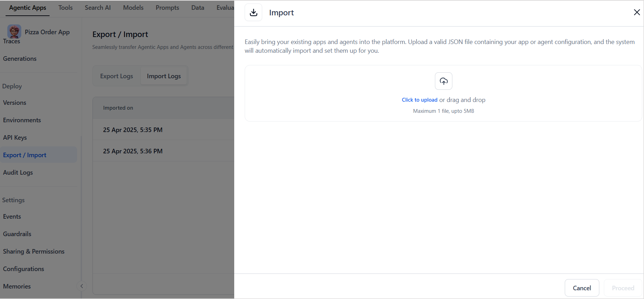644x299 pixels.
Task: Open Guardrails in the sidebar
Action: 17,234
